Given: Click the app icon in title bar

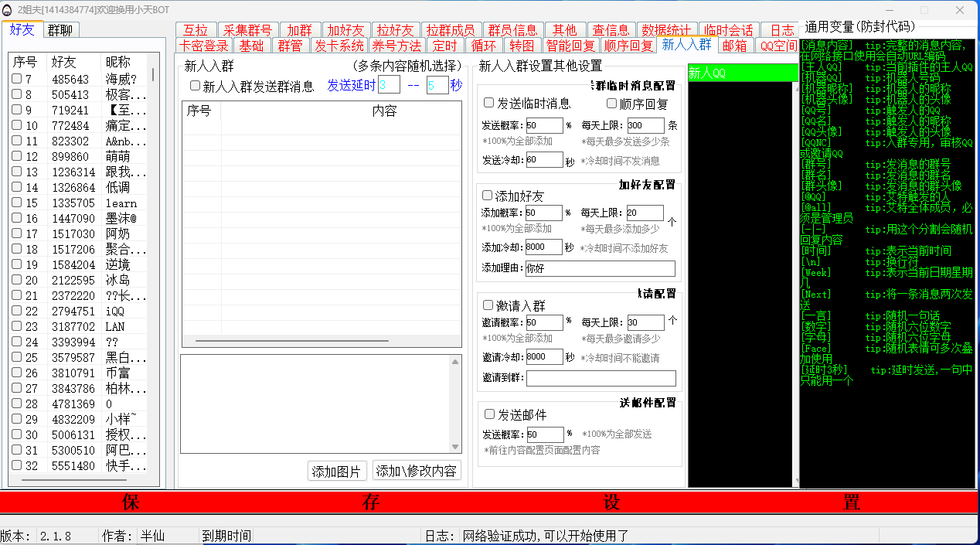Looking at the screenshot, I should click(x=8, y=9).
